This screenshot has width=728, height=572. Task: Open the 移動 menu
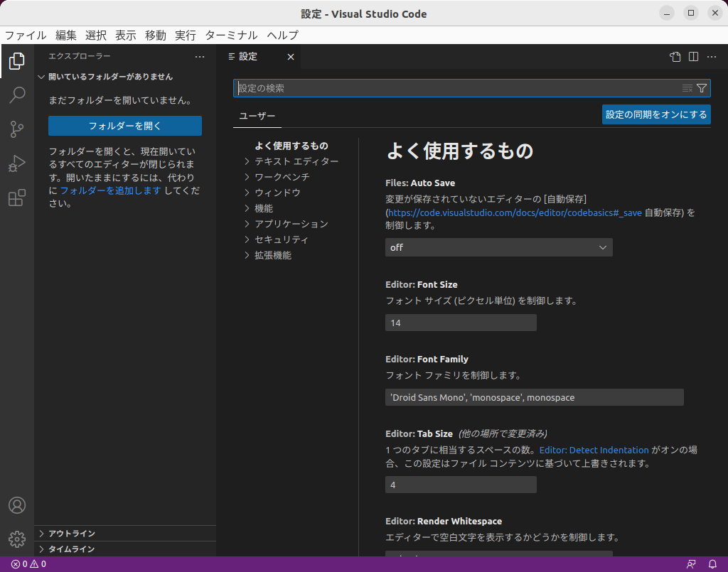156,36
